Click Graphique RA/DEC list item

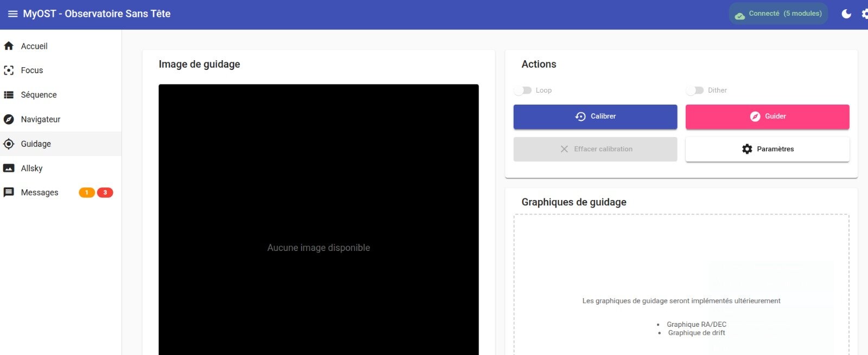click(x=697, y=325)
